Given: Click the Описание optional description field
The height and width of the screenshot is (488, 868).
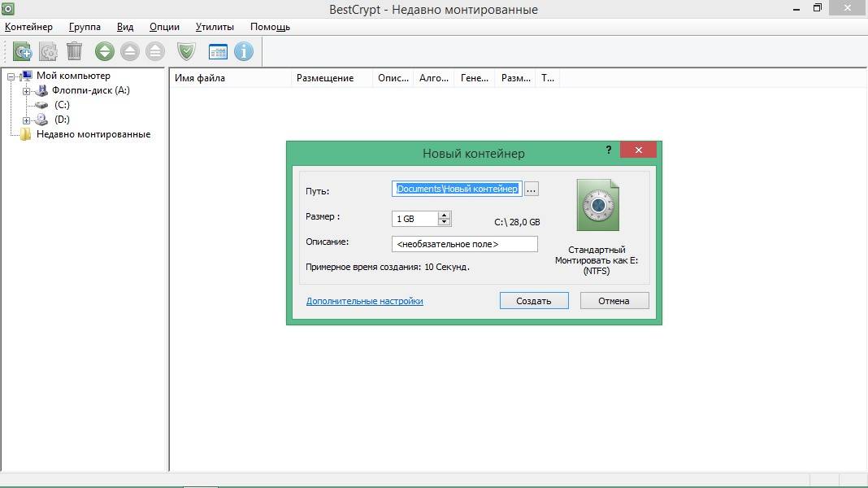Looking at the screenshot, I should point(464,244).
